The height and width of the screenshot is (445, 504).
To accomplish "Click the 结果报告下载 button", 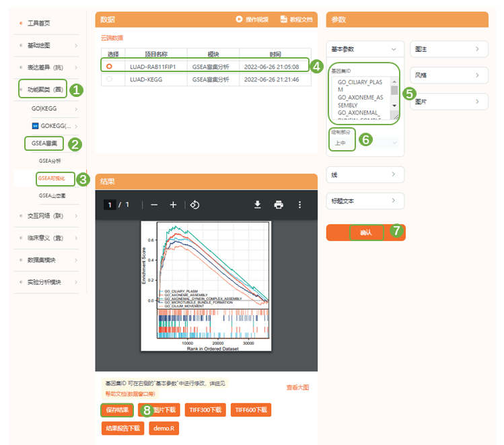I will point(122,428).
